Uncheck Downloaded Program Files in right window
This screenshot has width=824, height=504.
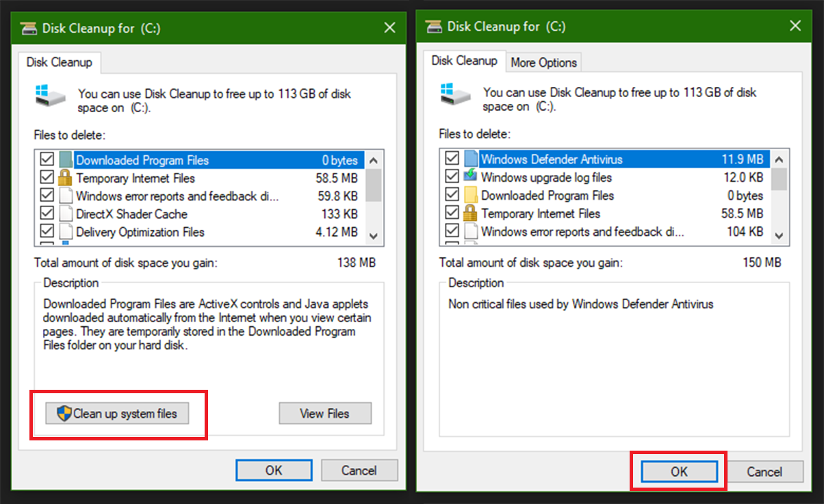(452, 195)
